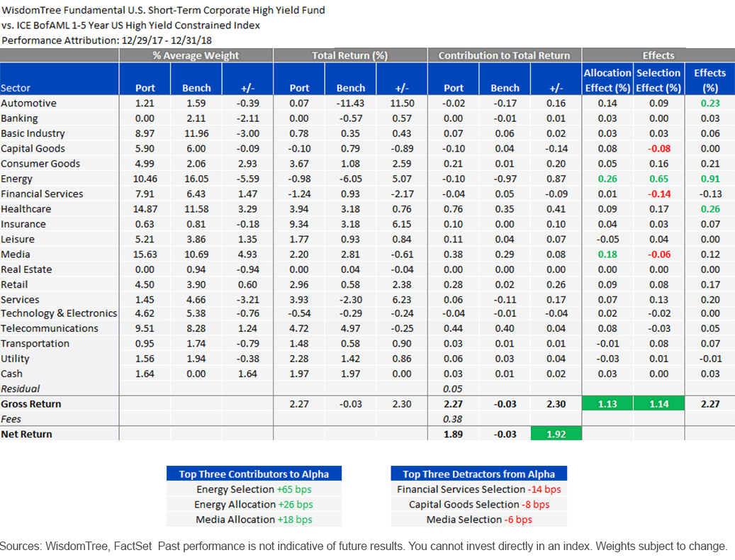The height and width of the screenshot is (560, 735).
Task: Click Energy allocation effect value 0.26
Action: pos(607,179)
